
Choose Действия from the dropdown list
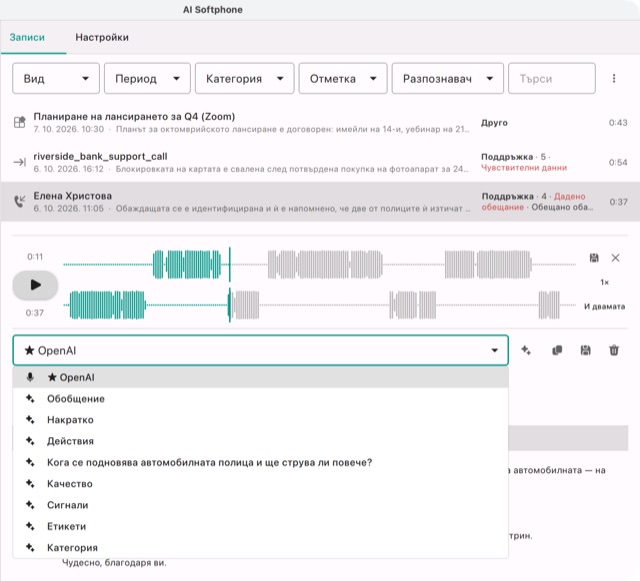[260, 441]
